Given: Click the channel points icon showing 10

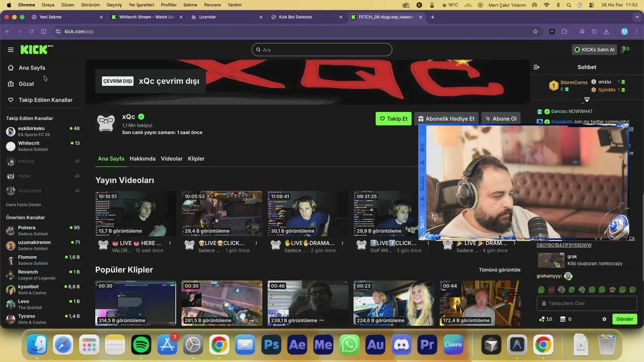Looking at the screenshot, I should click(x=545, y=319).
